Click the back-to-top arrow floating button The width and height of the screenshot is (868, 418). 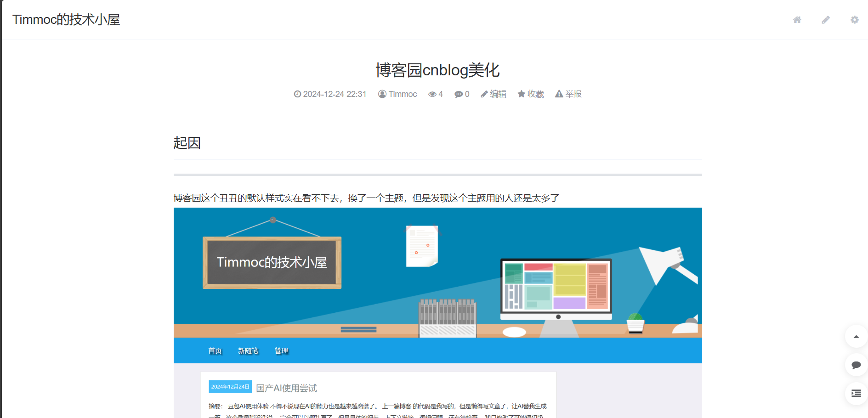856,337
